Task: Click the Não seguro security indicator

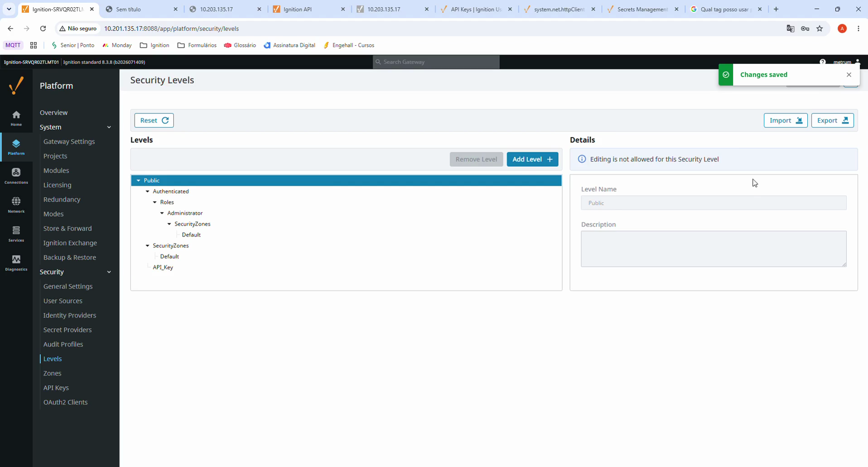Action: pyautogui.click(x=78, y=29)
